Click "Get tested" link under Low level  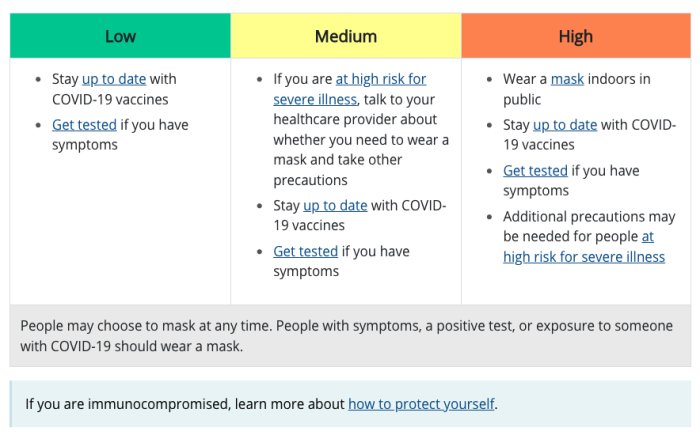tap(84, 125)
